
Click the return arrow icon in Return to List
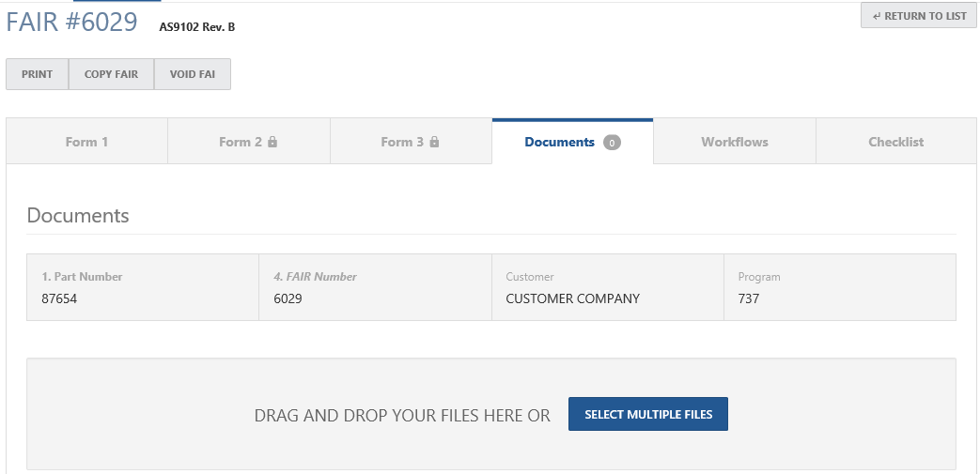click(x=877, y=16)
